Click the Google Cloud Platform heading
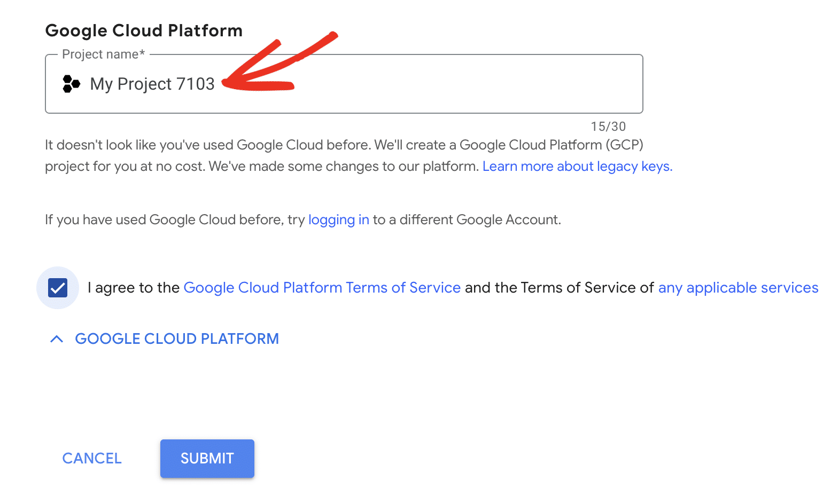Viewport: 823px width, 504px height. click(x=144, y=30)
